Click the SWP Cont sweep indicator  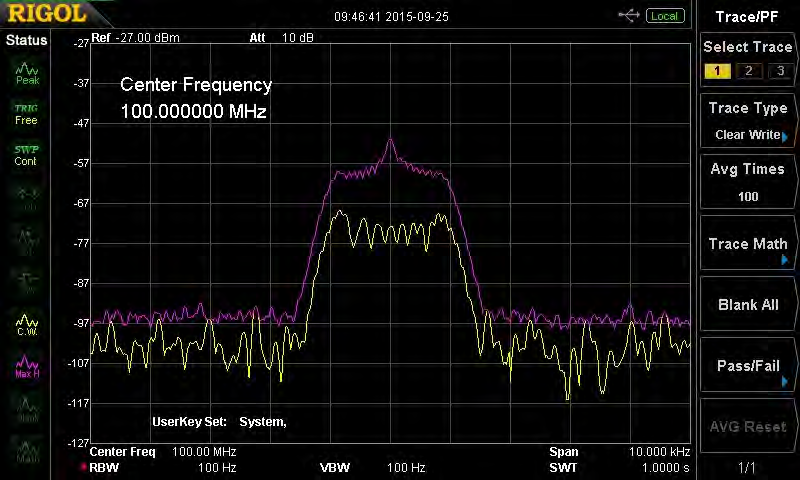click(x=26, y=156)
